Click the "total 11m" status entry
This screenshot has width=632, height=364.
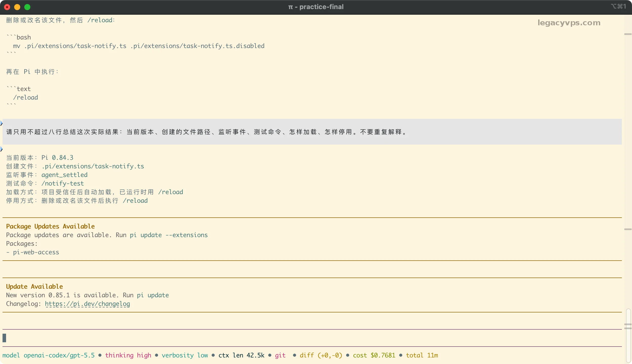point(422,355)
